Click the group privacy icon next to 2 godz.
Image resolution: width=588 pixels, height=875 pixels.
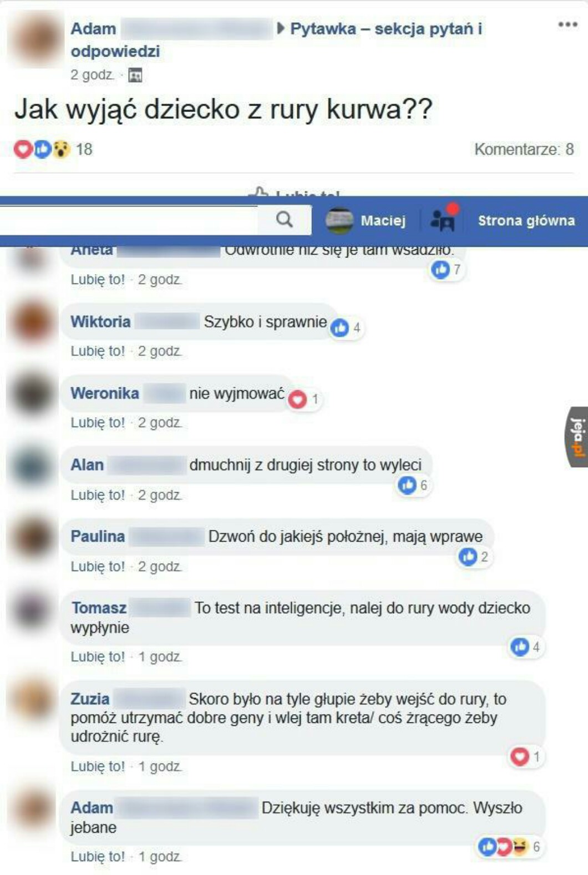point(135,75)
